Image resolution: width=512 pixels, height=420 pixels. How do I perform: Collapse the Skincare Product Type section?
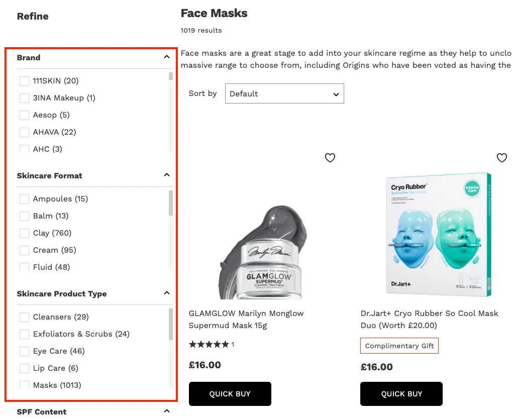166,293
